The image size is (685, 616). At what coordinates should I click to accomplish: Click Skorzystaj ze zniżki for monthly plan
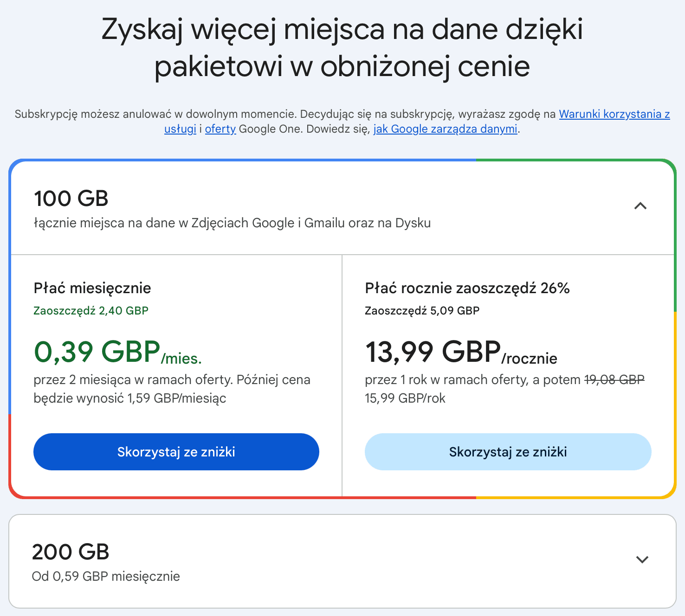(176, 452)
